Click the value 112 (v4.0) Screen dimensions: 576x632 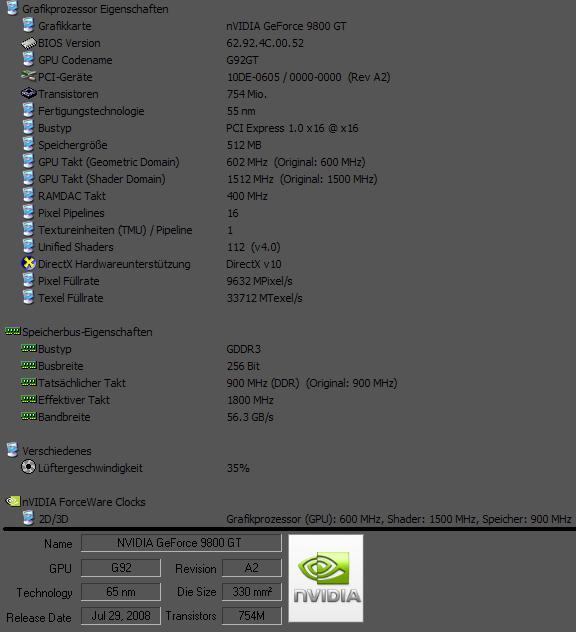253,247
